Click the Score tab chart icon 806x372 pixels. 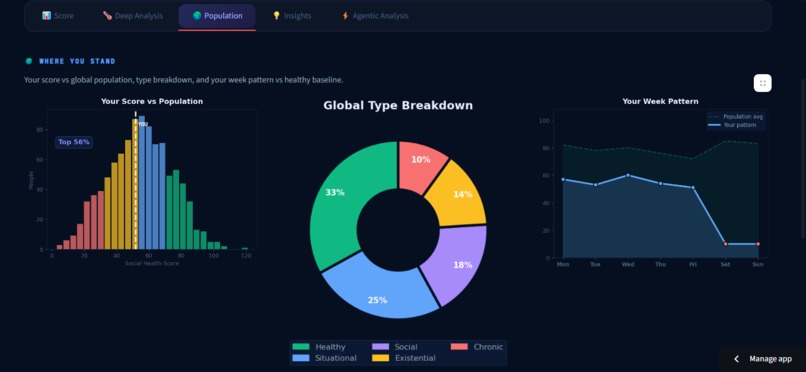pos(46,16)
